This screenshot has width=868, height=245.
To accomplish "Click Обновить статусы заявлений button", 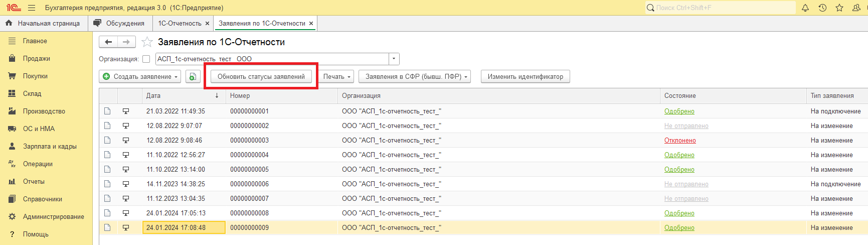I will [x=261, y=76].
